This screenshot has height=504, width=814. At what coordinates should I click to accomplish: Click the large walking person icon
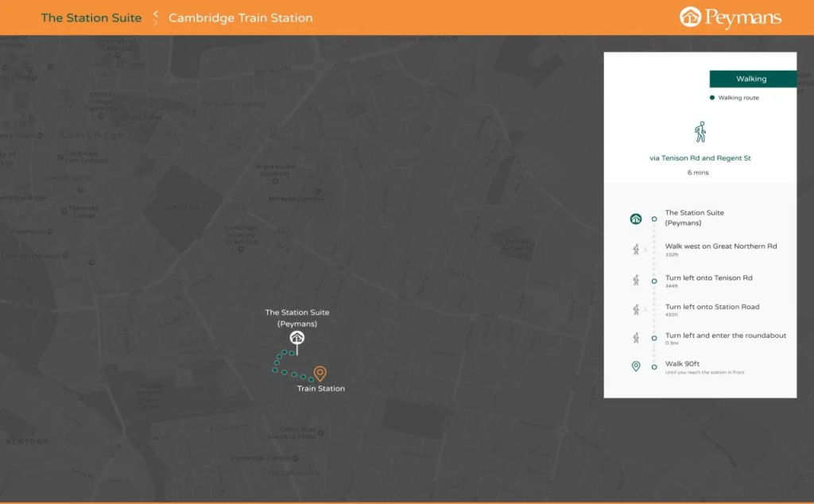700,132
